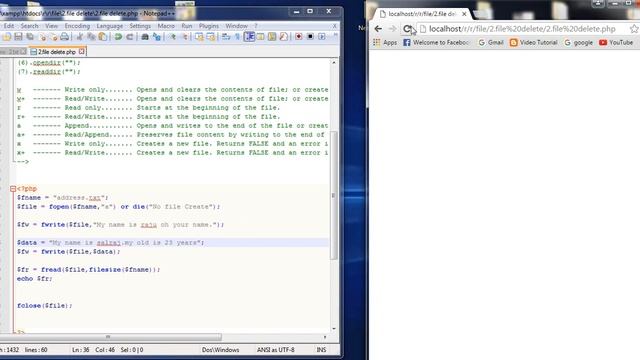Click the horizontal scrollbar right arrow in editor

coord(325,337)
